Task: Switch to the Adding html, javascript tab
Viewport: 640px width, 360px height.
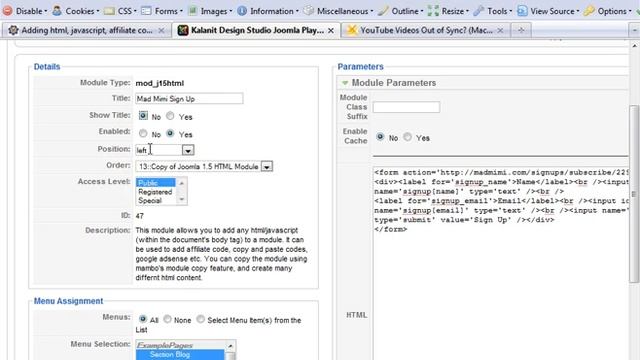Action: (x=87, y=30)
